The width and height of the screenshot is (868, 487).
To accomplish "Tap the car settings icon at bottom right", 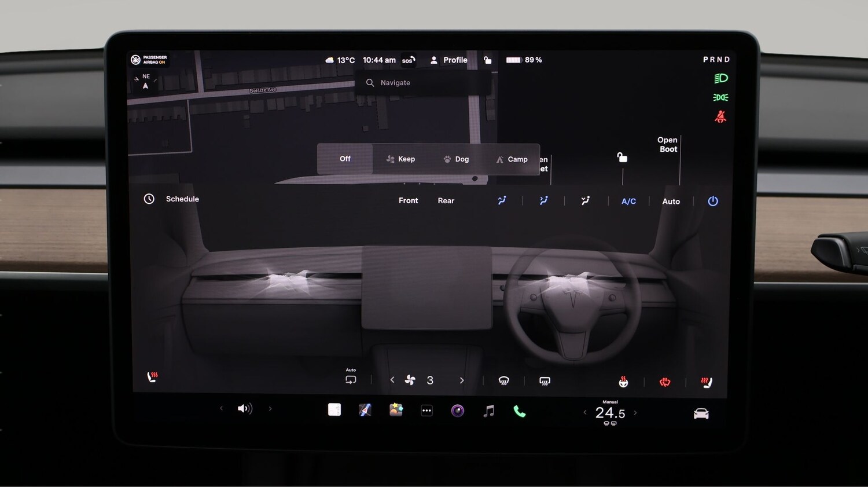I will point(701,413).
